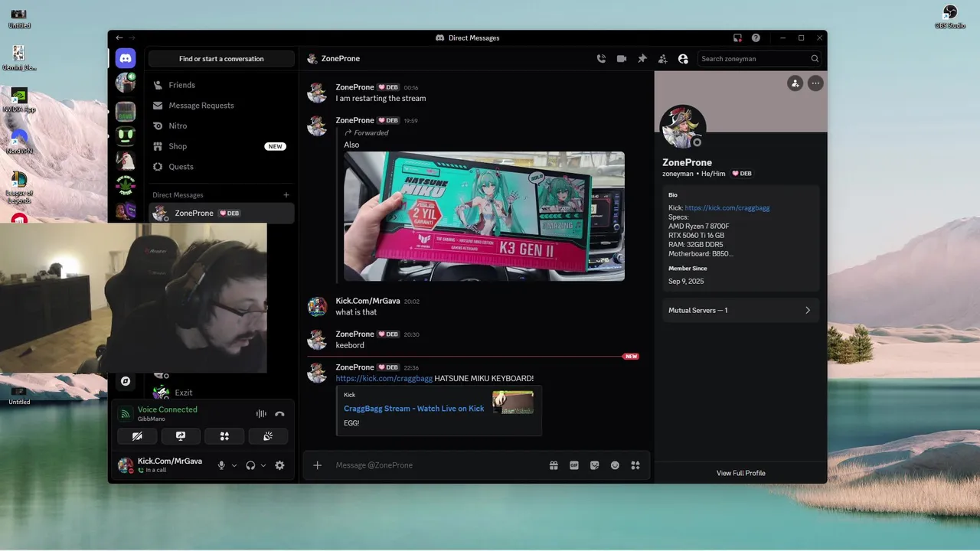
Task: Open ZoneProne's large profile avatar
Action: [x=682, y=128]
